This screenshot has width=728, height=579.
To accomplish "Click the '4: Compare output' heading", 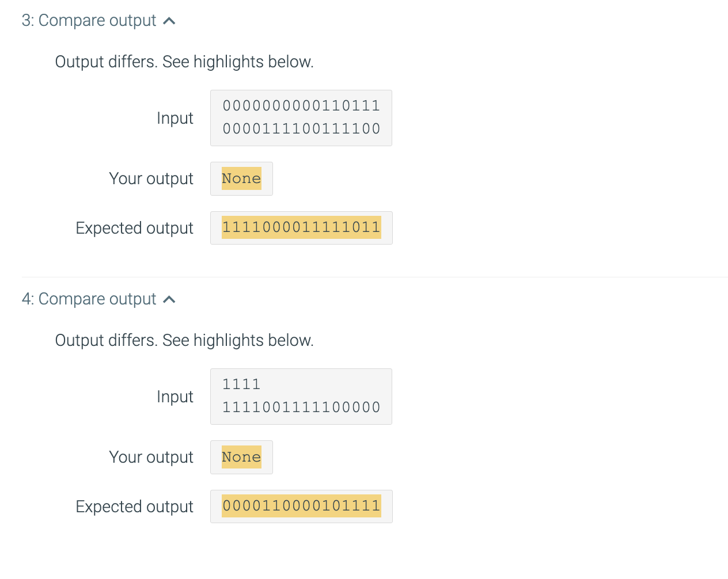I will click(89, 299).
